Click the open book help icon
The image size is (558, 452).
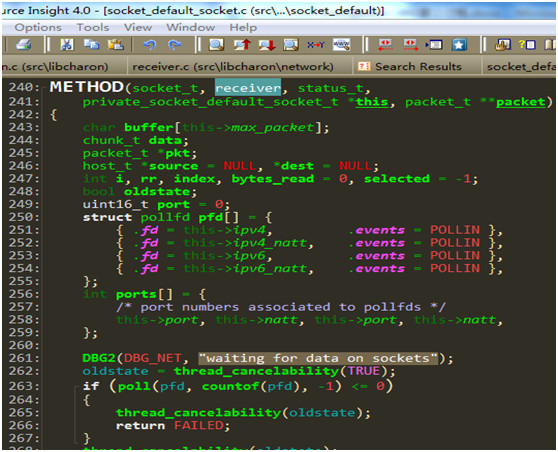pyautogui.click(x=550, y=45)
